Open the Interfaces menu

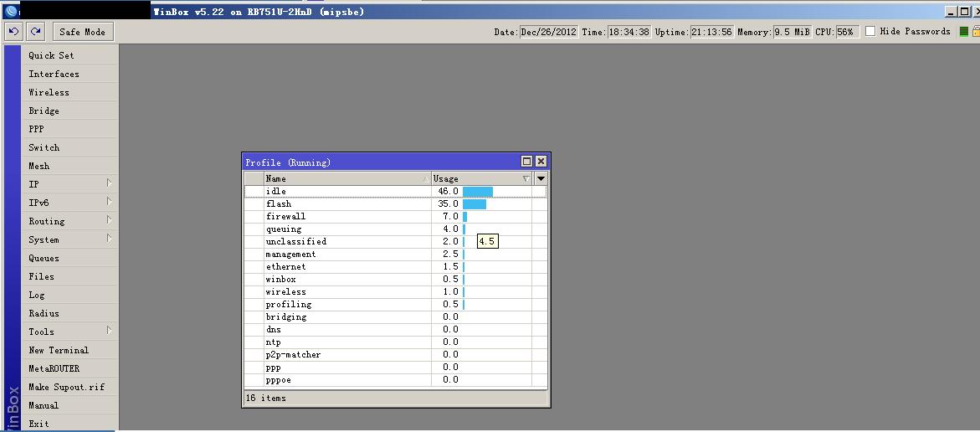(x=69, y=74)
